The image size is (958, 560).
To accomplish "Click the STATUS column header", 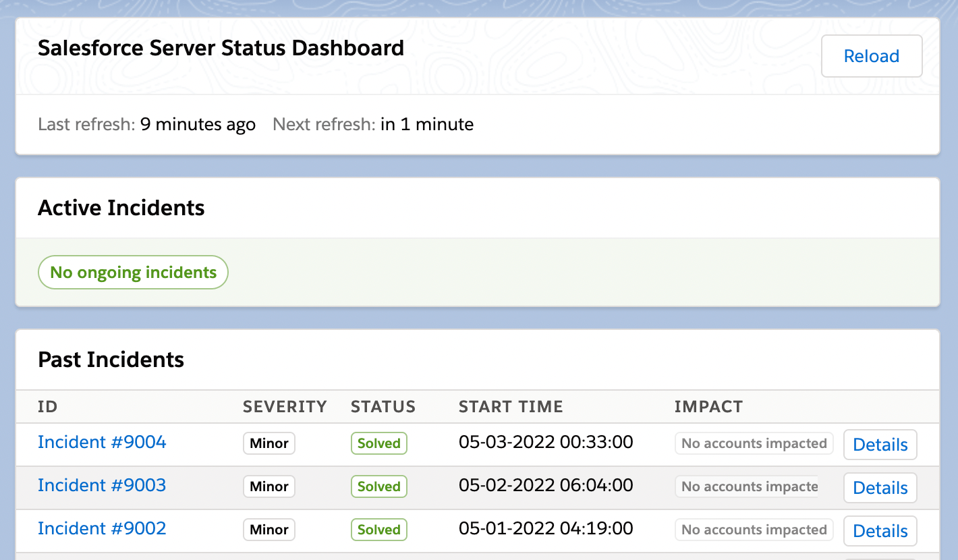I will point(383,407).
